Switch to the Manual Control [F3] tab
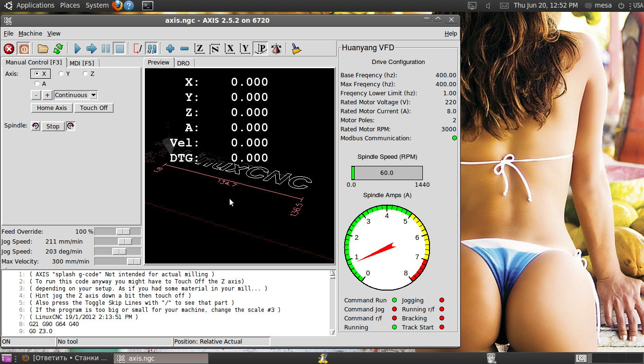This screenshot has width=644, height=364. point(34,62)
